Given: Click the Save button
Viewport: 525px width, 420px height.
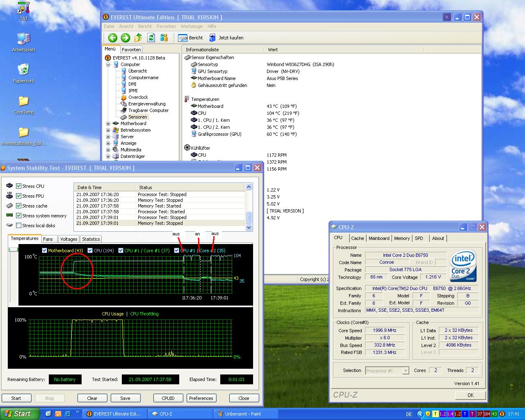Looking at the screenshot, I should [125, 398].
